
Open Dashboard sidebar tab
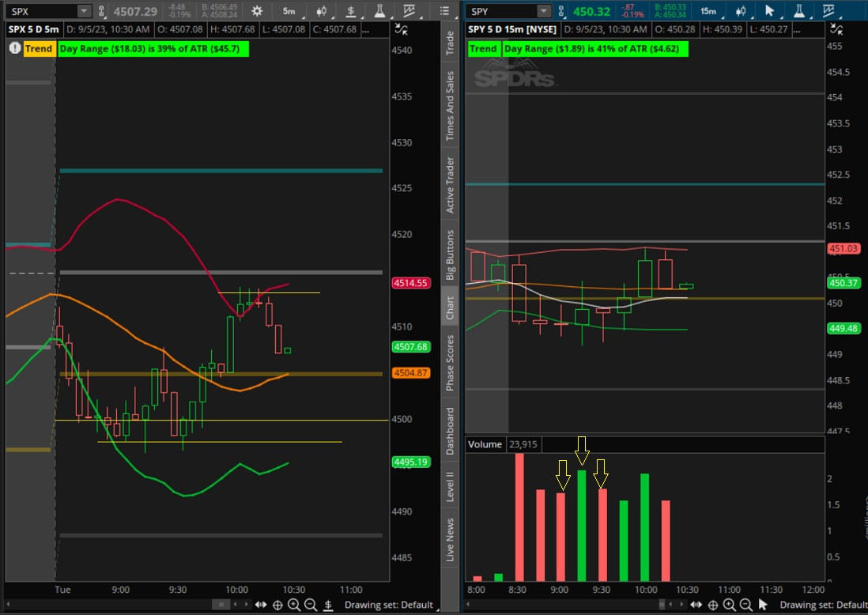pos(450,431)
